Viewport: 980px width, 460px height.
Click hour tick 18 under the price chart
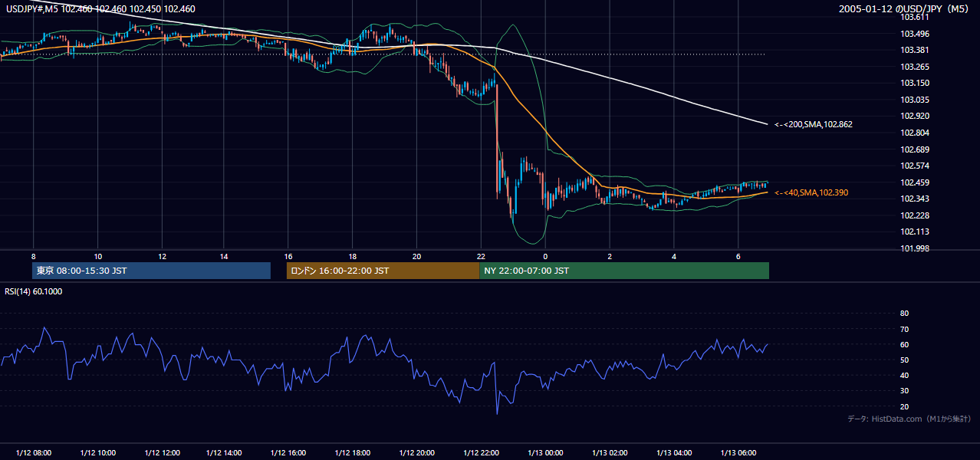point(352,256)
